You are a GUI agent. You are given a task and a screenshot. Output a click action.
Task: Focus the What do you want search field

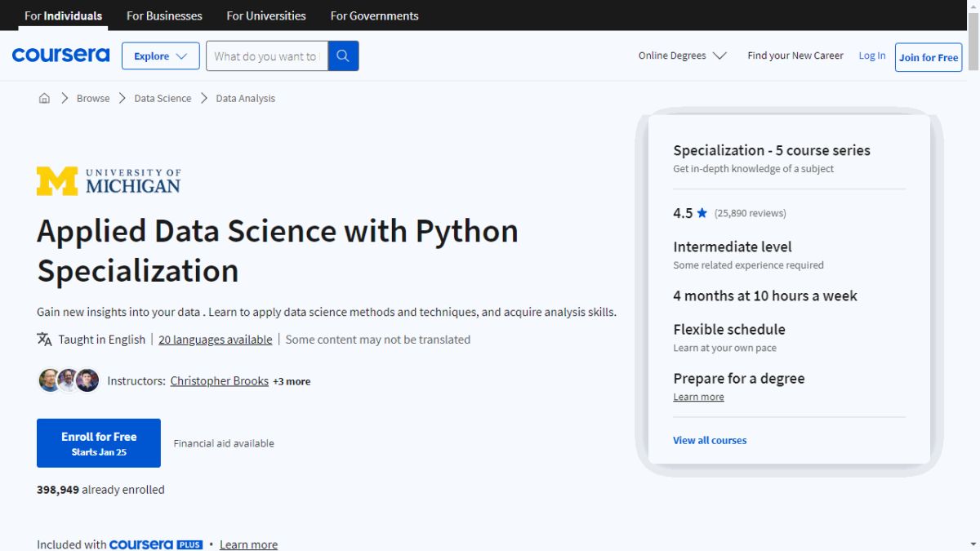click(265, 56)
